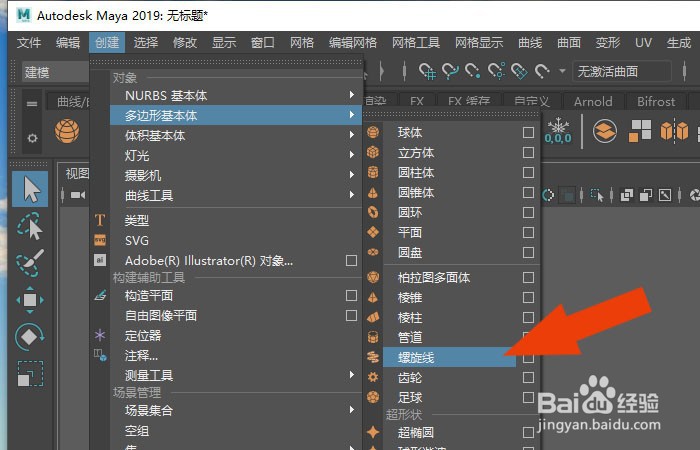Open the dropdown arrow next to magnet icon
The image size is (700, 450).
pyautogui.click(x=562, y=71)
